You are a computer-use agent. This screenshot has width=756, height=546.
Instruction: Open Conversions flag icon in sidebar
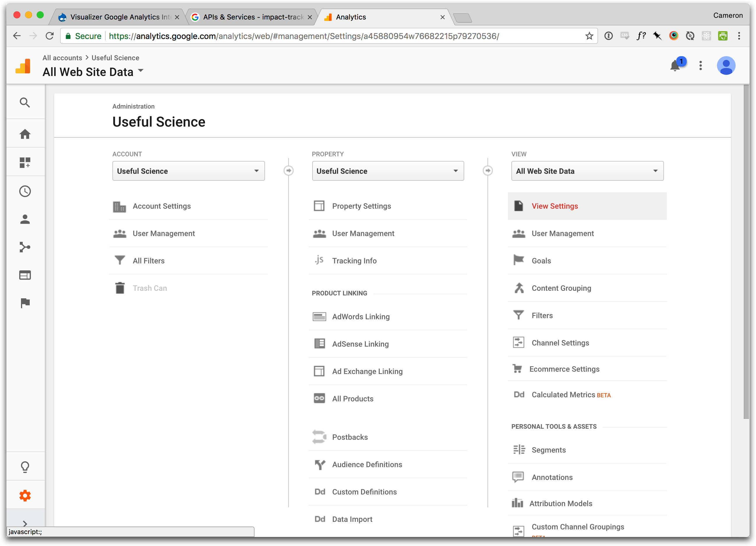[x=25, y=303]
